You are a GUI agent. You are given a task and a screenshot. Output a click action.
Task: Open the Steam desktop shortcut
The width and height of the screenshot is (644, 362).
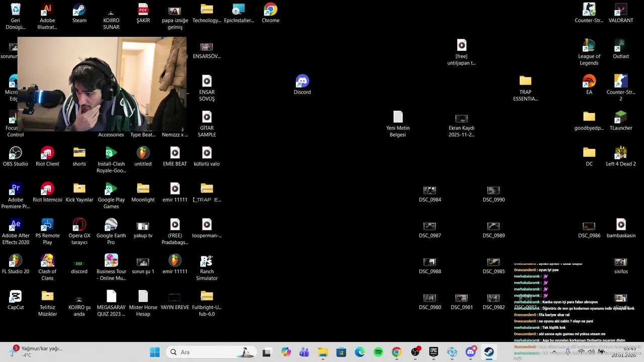click(79, 14)
